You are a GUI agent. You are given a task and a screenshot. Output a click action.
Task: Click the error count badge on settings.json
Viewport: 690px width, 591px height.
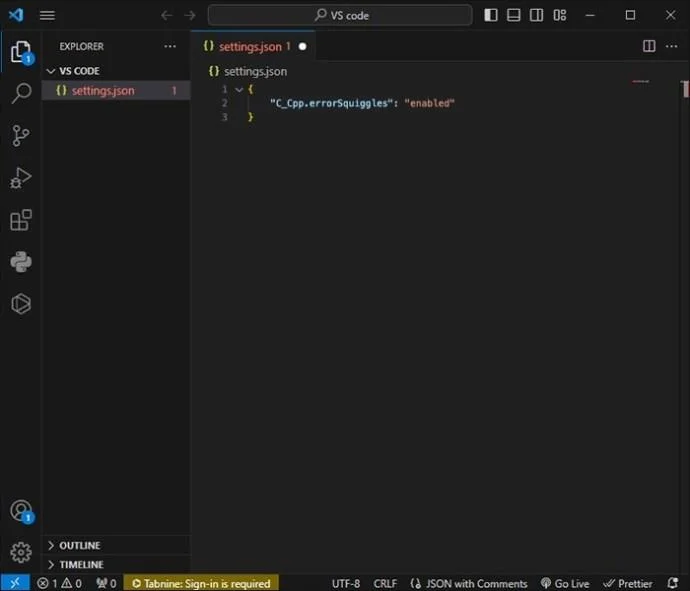(174, 91)
